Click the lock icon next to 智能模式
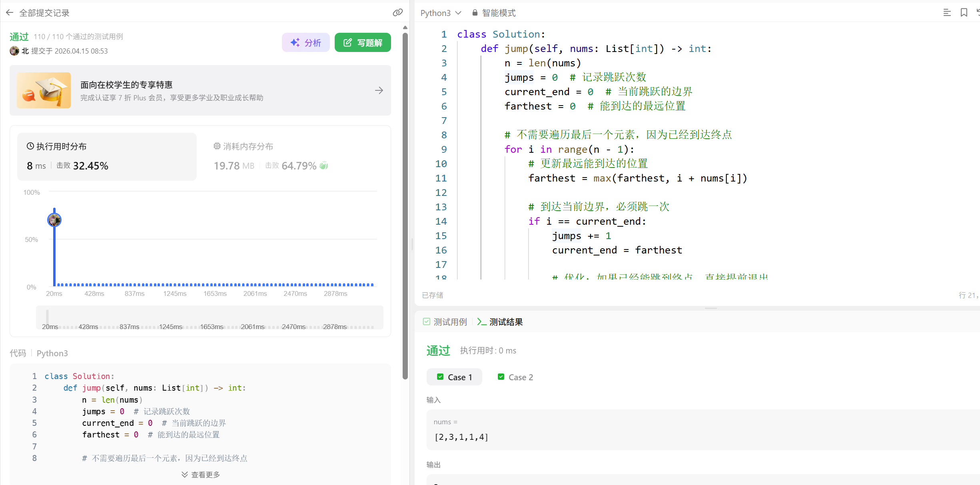The width and height of the screenshot is (980, 485). pyautogui.click(x=475, y=13)
